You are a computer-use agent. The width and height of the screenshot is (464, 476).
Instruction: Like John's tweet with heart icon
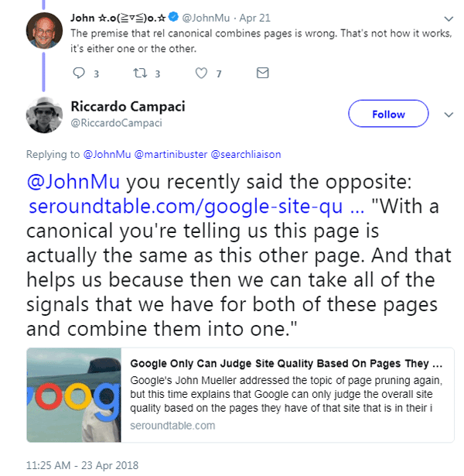click(x=202, y=74)
